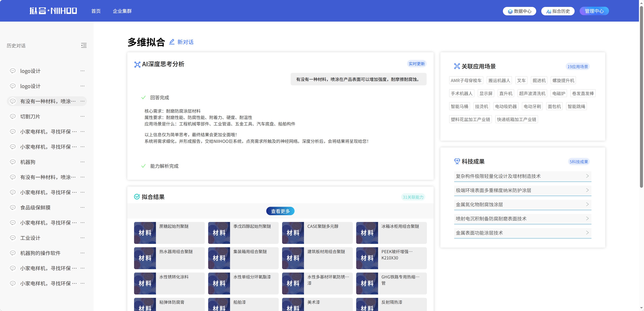Click the 拟合·NIIHOO logo
Screen dimensions: 644x311
(53, 11)
